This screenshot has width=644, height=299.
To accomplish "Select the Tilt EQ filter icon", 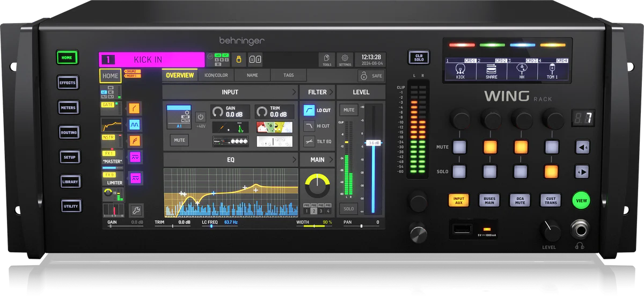I will tap(309, 142).
